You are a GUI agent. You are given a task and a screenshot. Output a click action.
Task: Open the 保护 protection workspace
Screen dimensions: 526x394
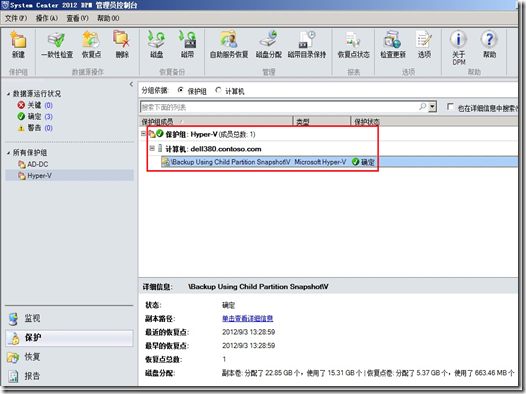[69, 338]
